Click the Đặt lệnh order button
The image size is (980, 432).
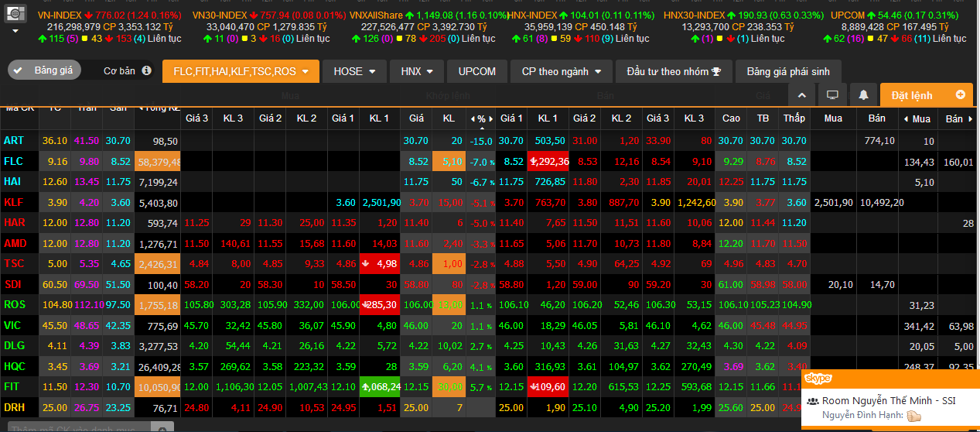point(927,95)
